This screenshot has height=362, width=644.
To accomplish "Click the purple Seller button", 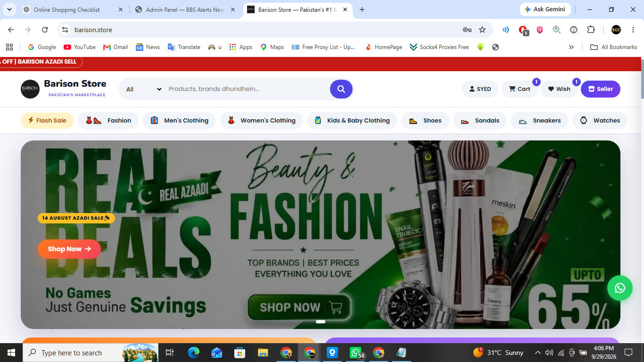I will [x=601, y=89].
